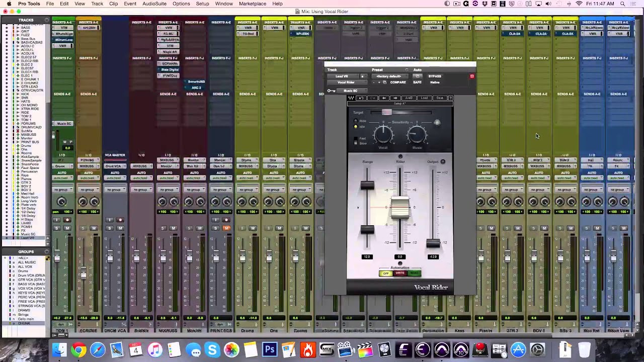The width and height of the screenshot is (644, 362).
Task: Click the Setup A* preset bar
Action: click(400, 104)
